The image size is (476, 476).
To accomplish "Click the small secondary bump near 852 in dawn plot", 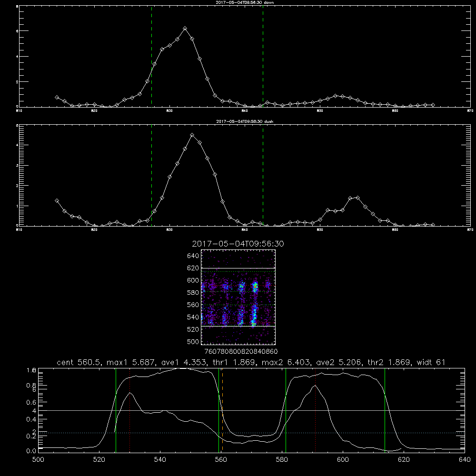I will click(335, 96).
